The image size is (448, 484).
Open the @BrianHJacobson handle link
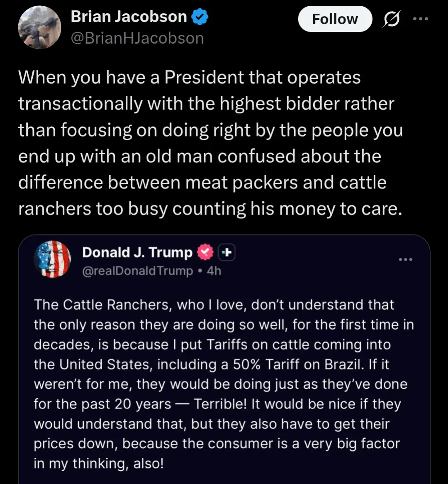[x=137, y=39]
